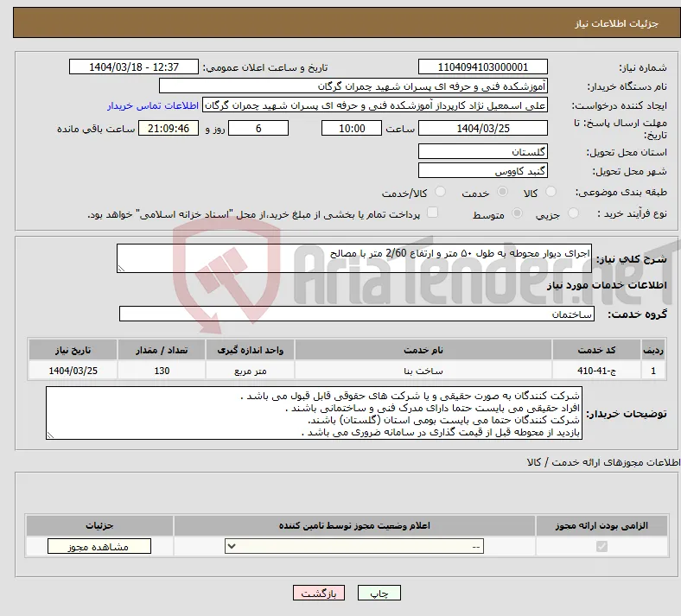
Task: Open the buyer contact information link
Action: coord(153,105)
